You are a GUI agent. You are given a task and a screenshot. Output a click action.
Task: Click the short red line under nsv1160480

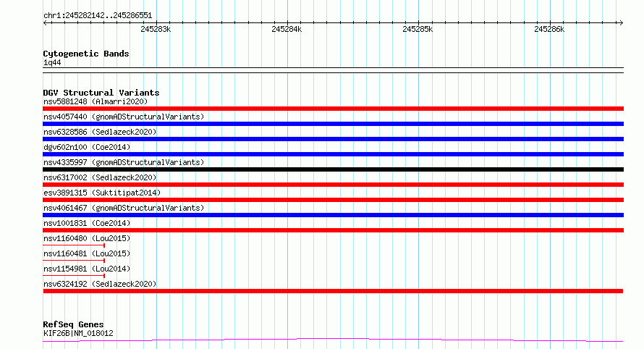coord(74,245)
